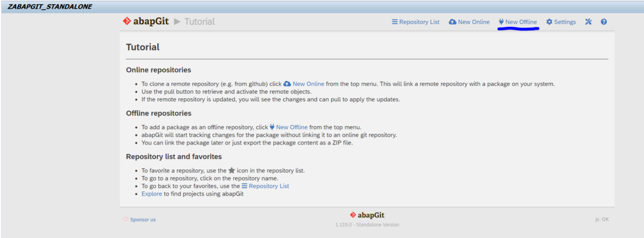Screen dimensions: 644x238
Task: Click the star icon in favorites instructions
Action: pyautogui.click(x=232, y=170)
